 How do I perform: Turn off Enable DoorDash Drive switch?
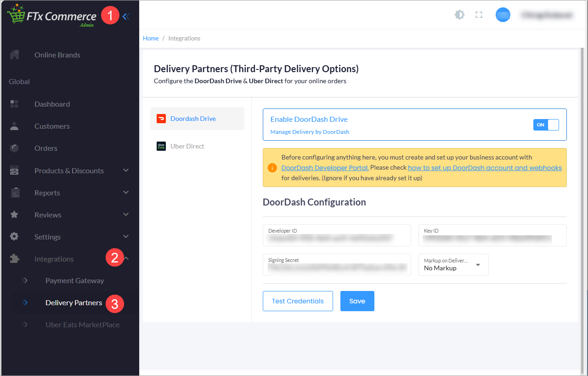(546, 125)
